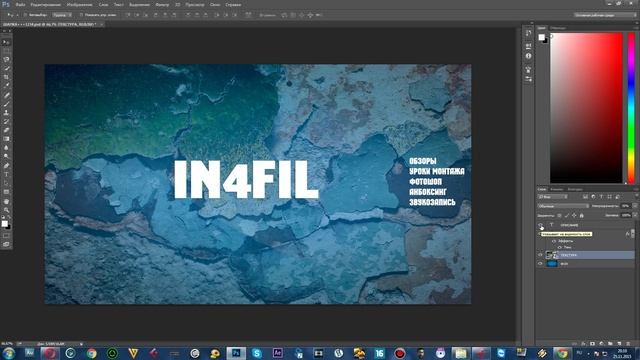
Task: Toggle Quick Mask mode in toolbox
Action: pos(6,236)
